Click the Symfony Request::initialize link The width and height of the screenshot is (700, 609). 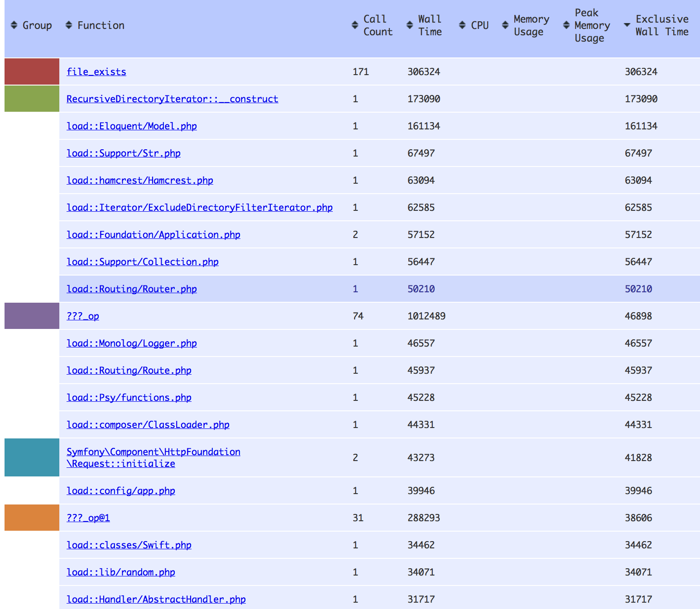(153, 457)
